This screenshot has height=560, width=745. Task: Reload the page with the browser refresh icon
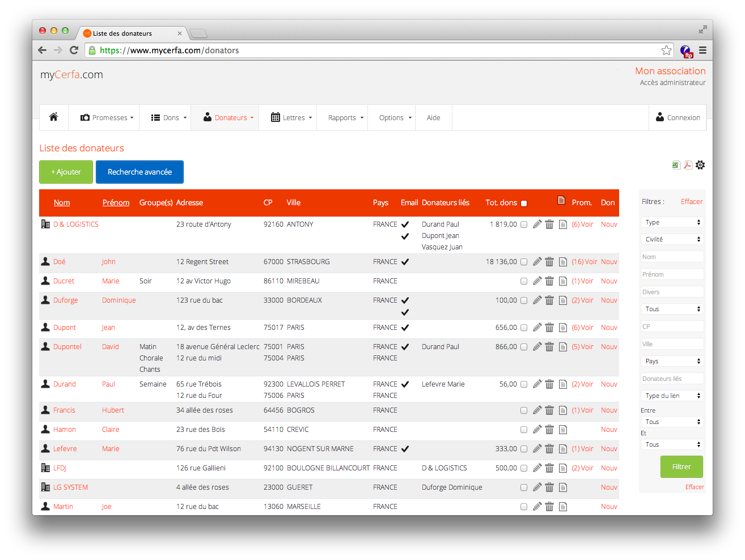coord(74,50)
